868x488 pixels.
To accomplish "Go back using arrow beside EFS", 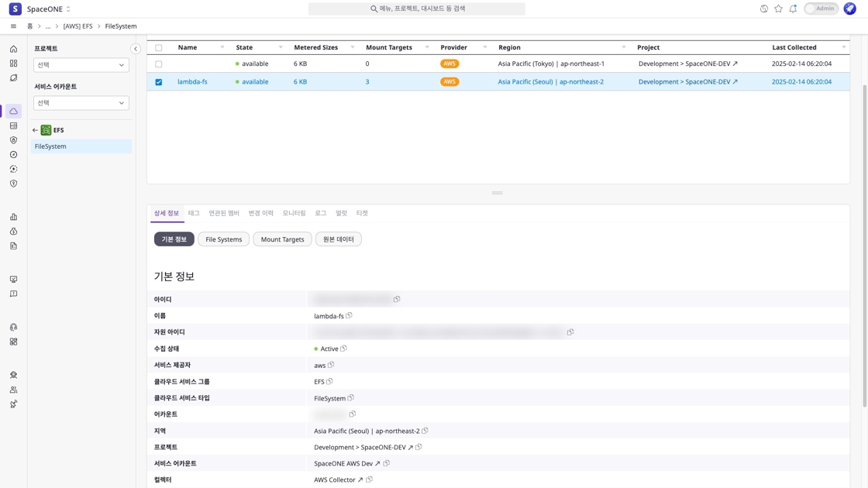I will pos(35,130).
